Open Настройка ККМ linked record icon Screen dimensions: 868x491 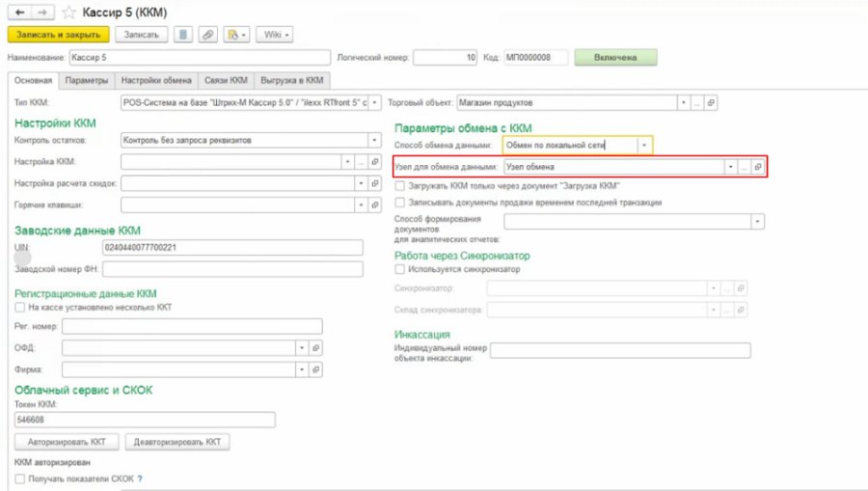[375, 162]
